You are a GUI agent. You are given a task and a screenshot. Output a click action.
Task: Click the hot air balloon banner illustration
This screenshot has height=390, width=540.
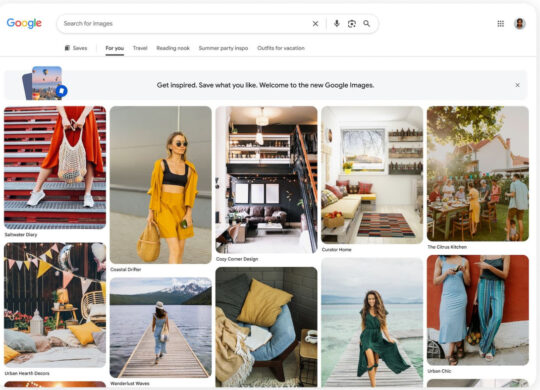45,83
